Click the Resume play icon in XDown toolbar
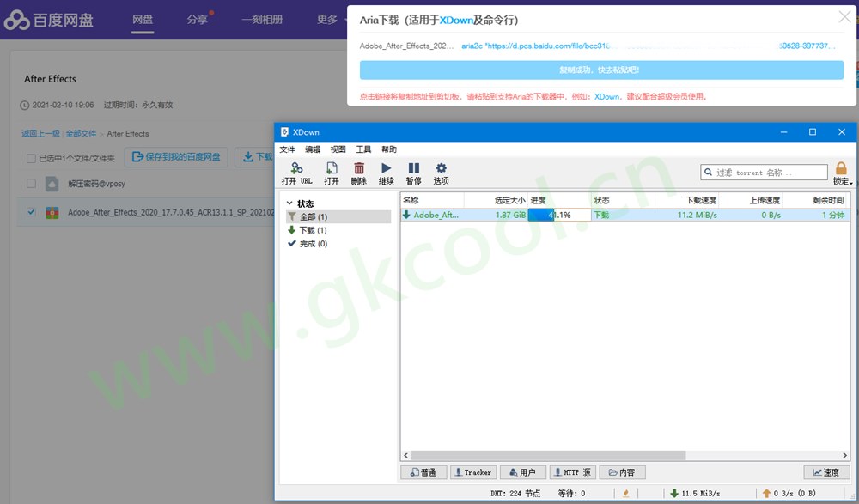Screen dimensions: 859x504 click(x=387, y=167)
